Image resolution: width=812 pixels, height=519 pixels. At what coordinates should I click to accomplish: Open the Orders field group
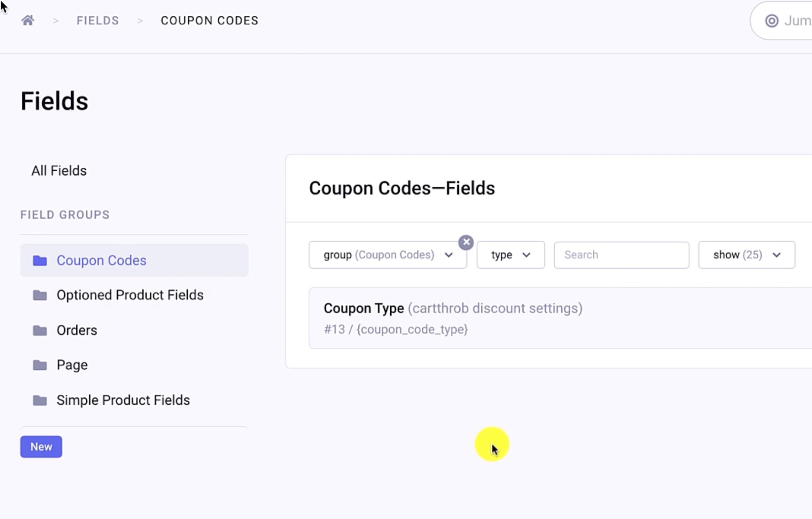pyautogui.click(x=77, y=331)
